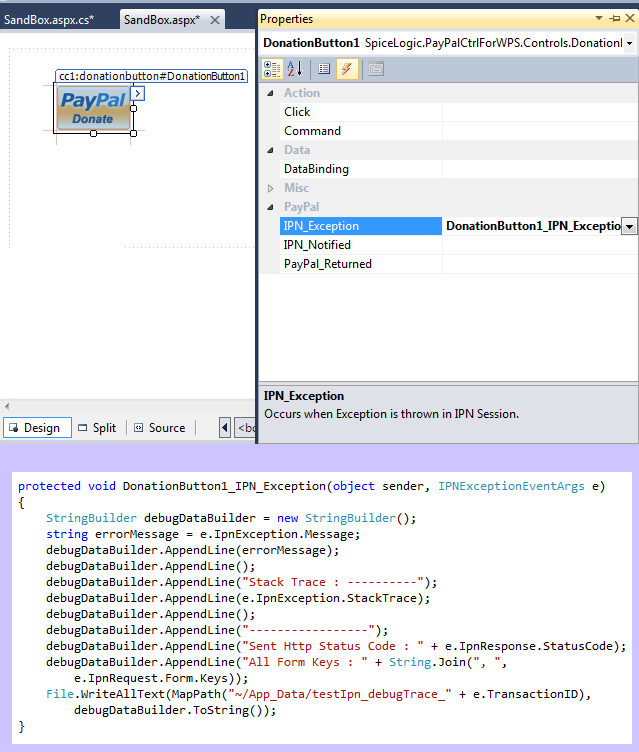
Task: Open the Property Pages icon
Action: pos(376,69)
